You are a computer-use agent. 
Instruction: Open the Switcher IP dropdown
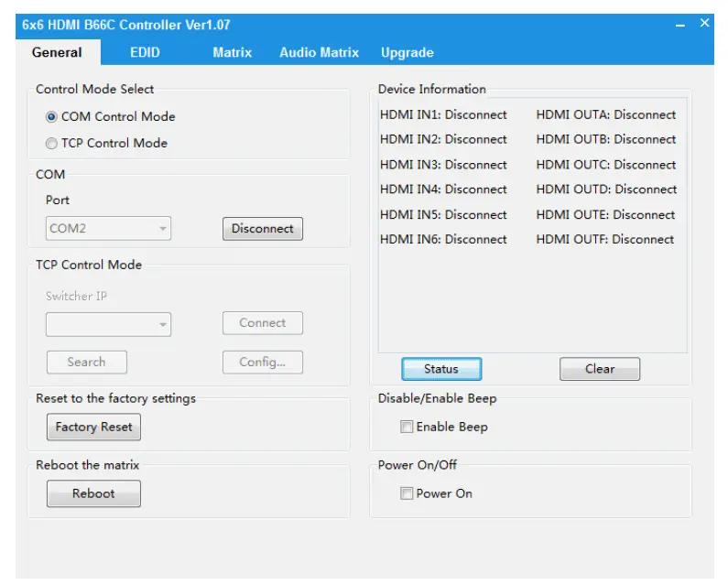click(108, 324)
